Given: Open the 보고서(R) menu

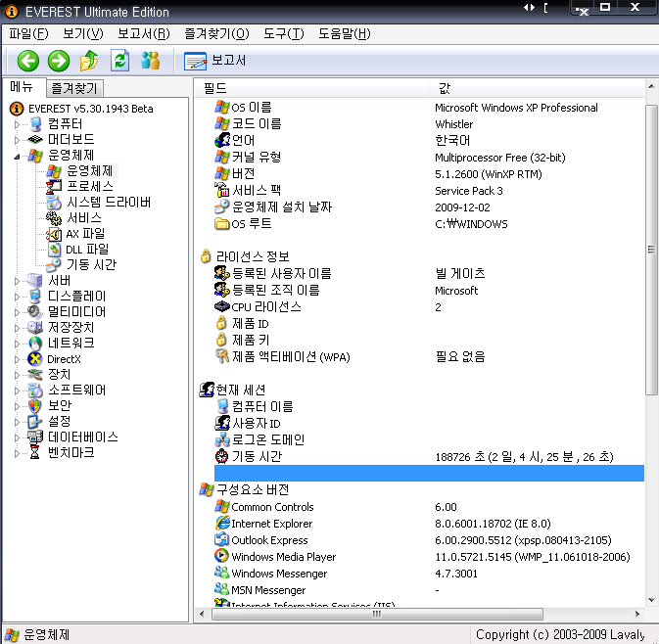Looking at the screenshot, I should (x=143, y=33).
